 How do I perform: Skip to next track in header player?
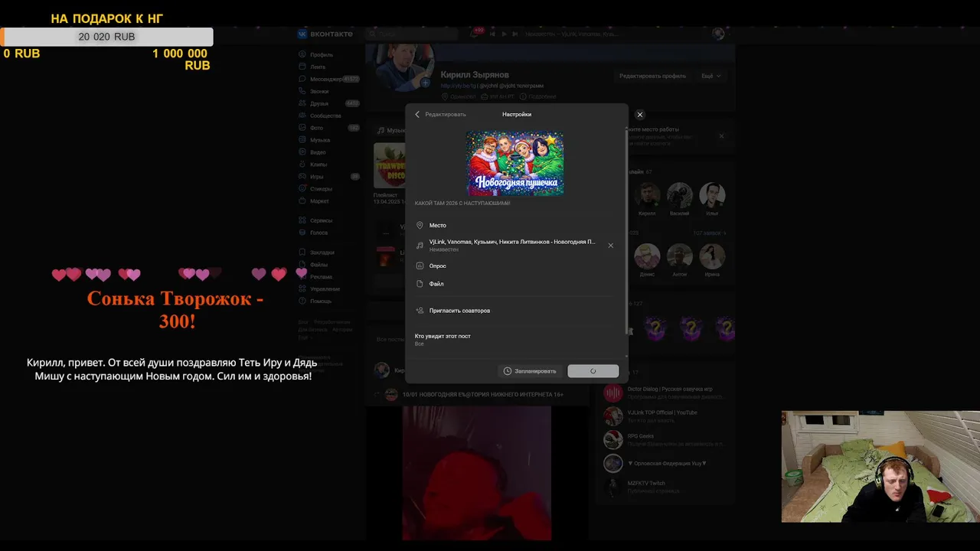point(514,34)
